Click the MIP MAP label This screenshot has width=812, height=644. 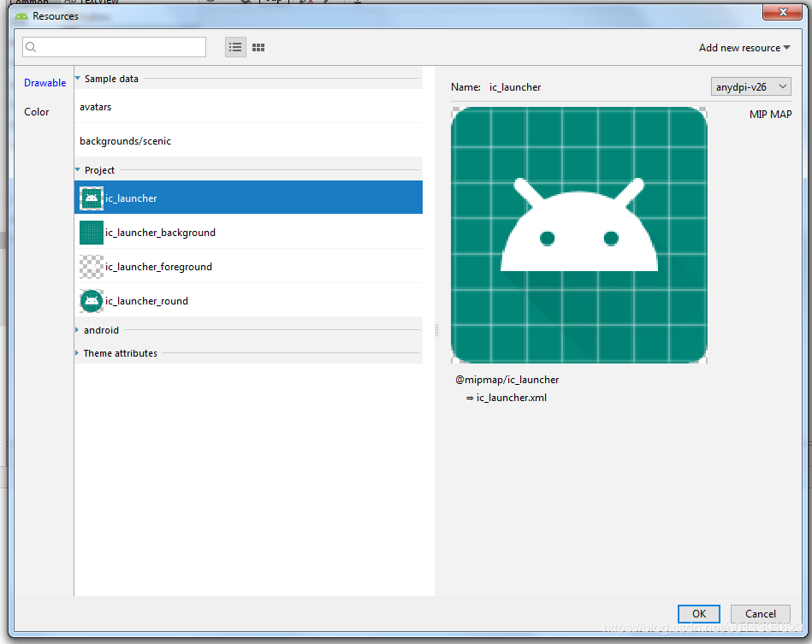pos(770,115)
